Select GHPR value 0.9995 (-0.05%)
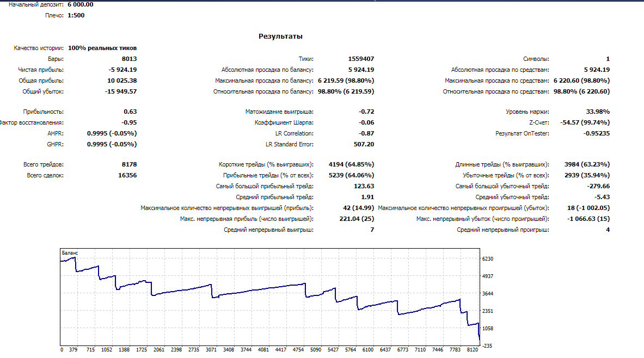The width and height of the screenshot is (644, 358). [112, 144]
